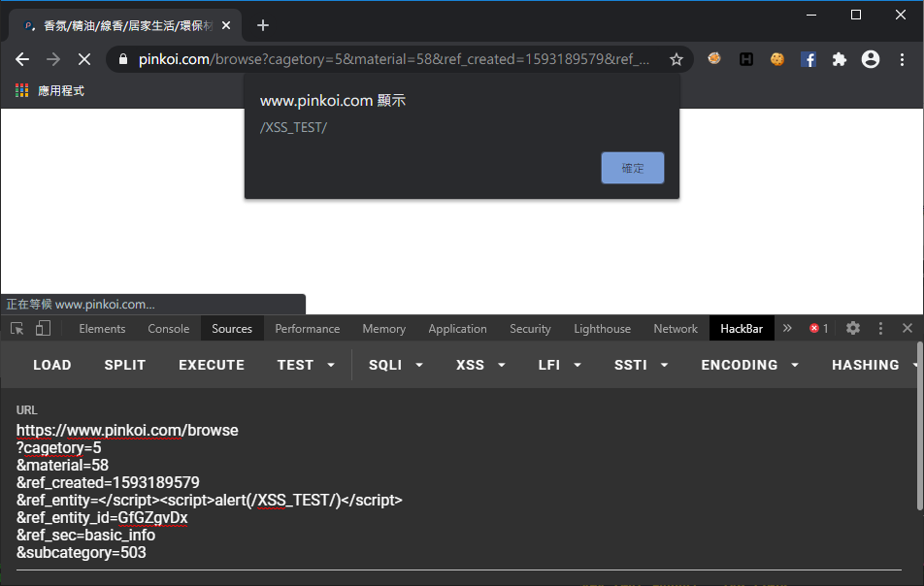Select the HackBar tab
Viewport: 924px width, 586px height.
pyautogui.click(x=742, y=329)
